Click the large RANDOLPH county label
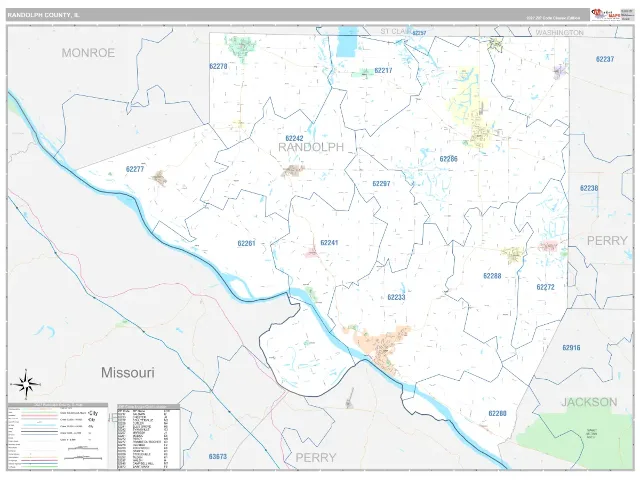This screenshot has width=640, height=480. (x=311, y=147)
